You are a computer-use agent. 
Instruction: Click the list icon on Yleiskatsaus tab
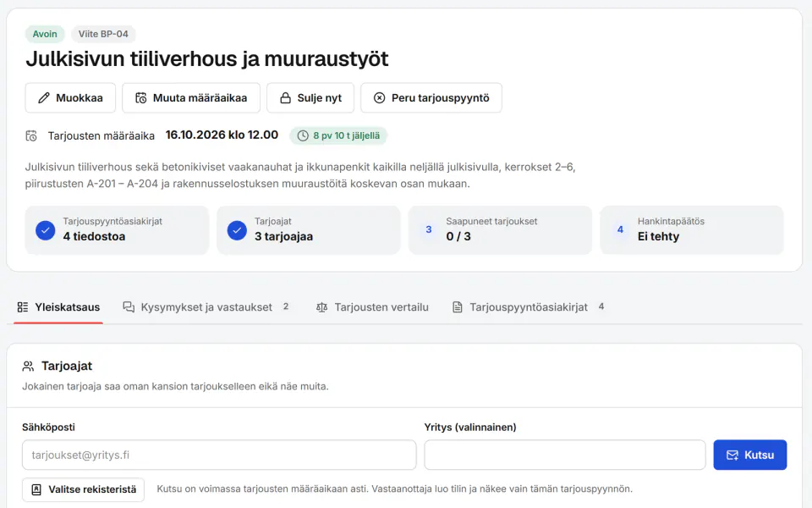click(x=23, y=306)
